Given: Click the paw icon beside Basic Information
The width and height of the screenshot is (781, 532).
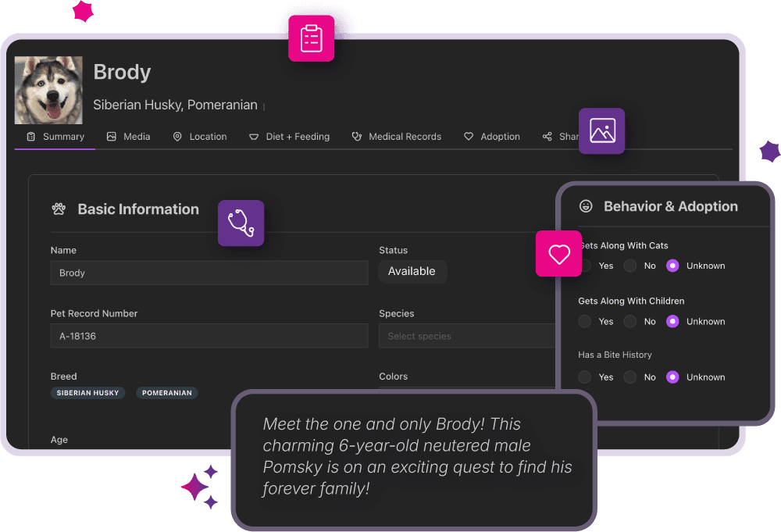Looking at the screenshot, I should pos(59,209).
